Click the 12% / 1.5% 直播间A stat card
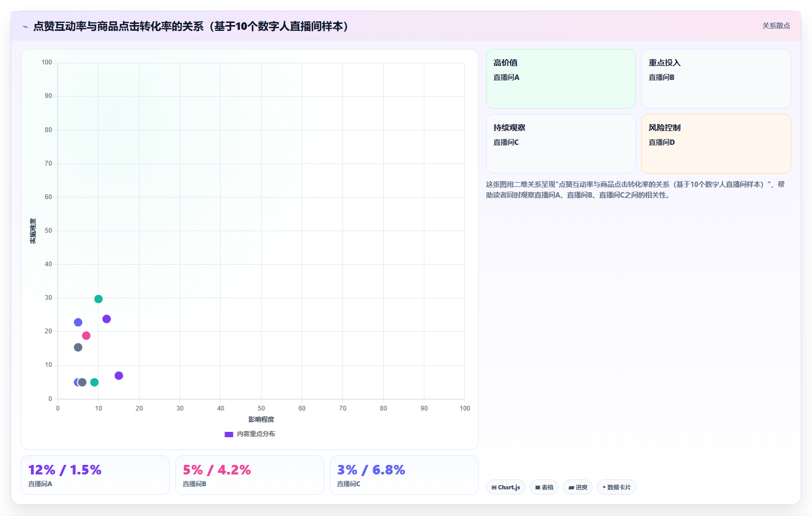812x516 pixels. pos(95,475)
